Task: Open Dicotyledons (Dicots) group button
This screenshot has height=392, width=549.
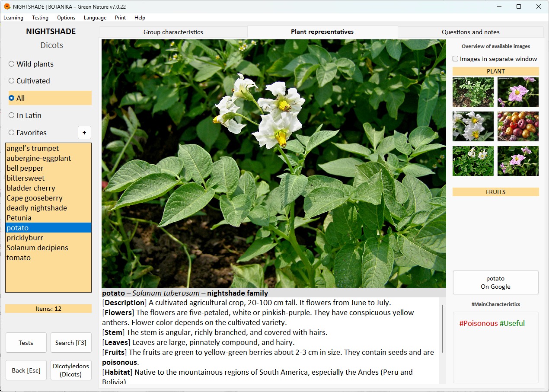Action: click(71, 370)
